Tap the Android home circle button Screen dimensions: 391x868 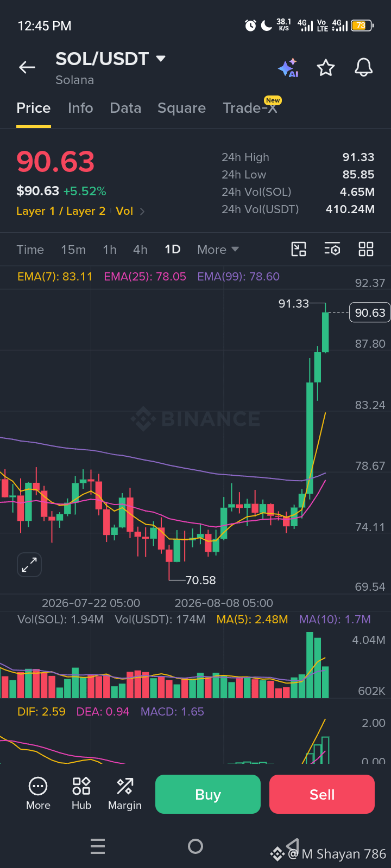(x=195, y=846)
